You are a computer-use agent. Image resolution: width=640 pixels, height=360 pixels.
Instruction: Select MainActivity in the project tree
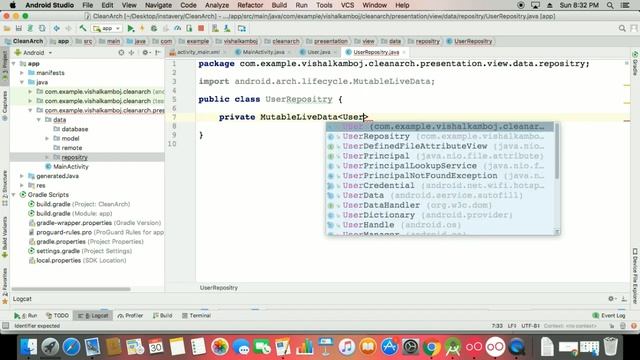click(71, 167)
